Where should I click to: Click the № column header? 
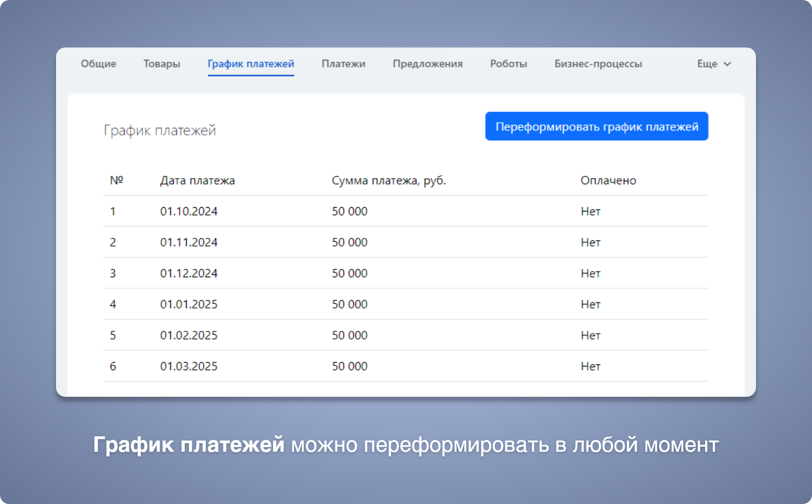116,181
